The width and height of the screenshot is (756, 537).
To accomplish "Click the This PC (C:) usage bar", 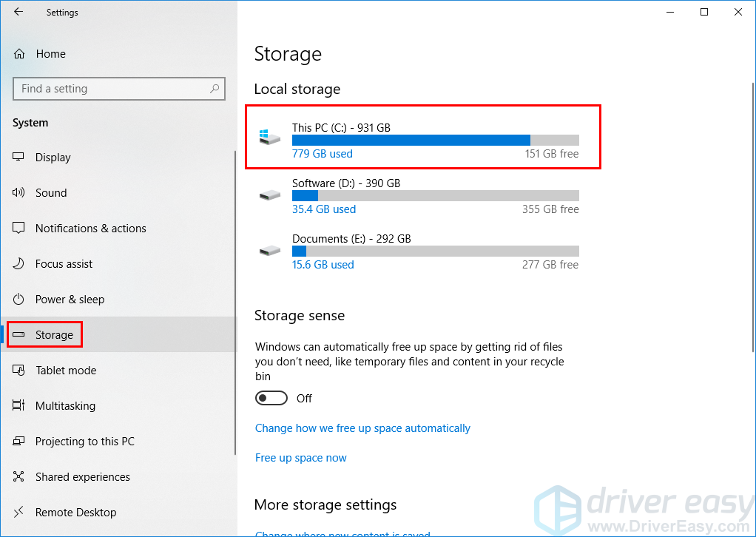I will (435, 141).
